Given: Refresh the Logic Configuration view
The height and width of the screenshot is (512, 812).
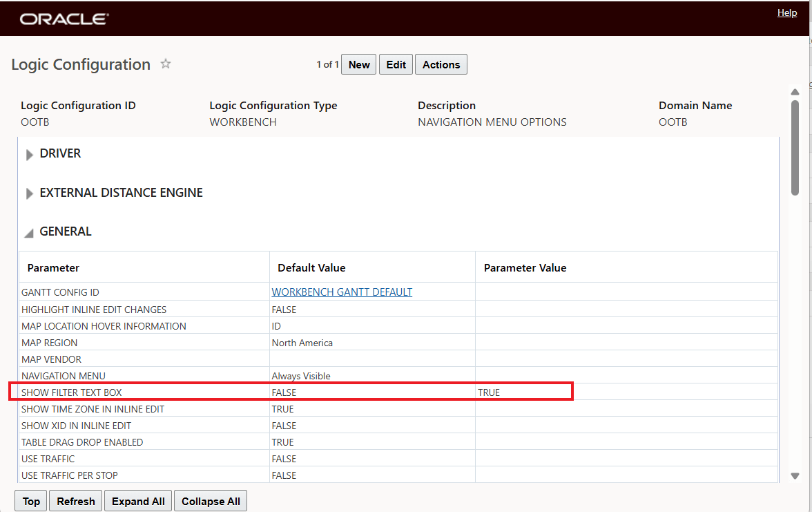Looking at the screenshot, I should (x=75, y=500).
